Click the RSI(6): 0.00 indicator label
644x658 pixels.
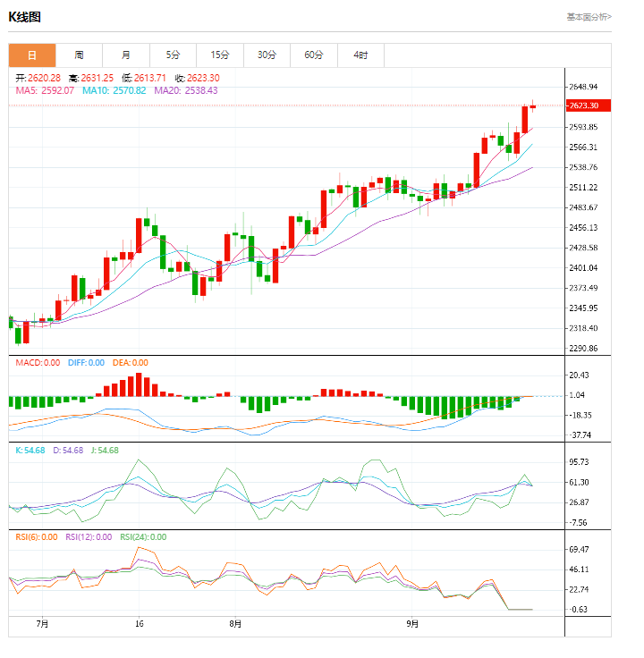click(x=38, y=536)
